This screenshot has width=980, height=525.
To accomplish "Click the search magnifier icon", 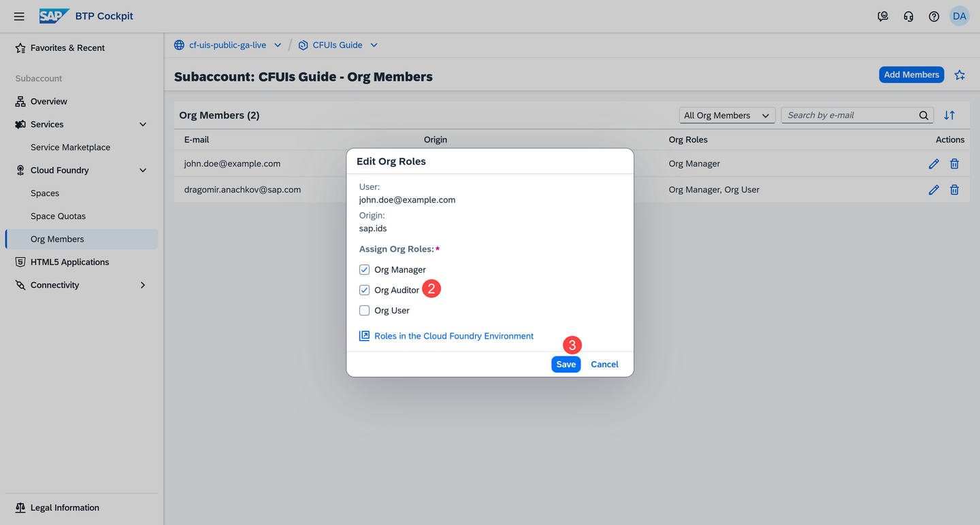I will click(x=924, y=116).
